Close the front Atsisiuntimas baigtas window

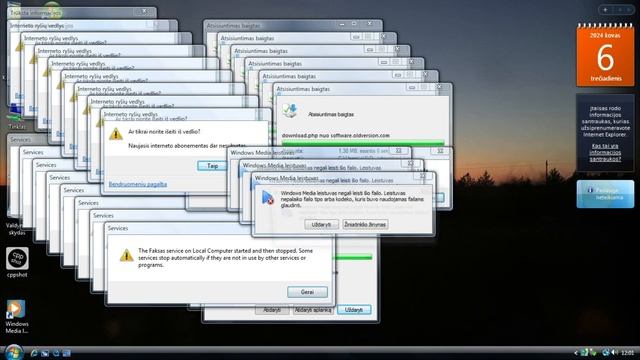[x=439, y=87]
